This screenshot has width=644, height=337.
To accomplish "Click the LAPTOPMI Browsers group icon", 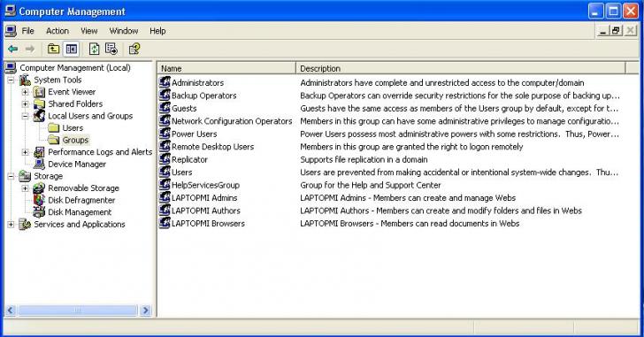I will [x=165, y=223].
